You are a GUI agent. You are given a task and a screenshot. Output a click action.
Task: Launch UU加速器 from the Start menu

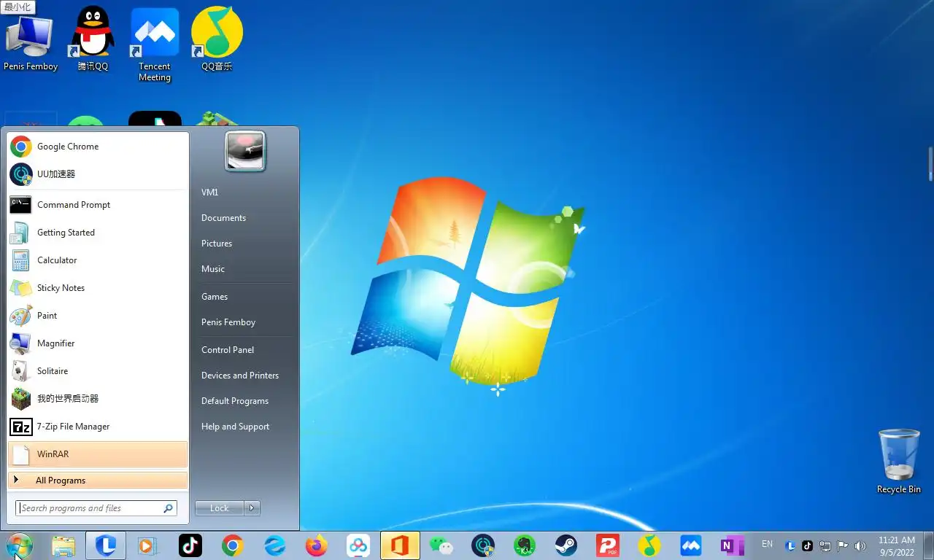click(x=98, y=174)
